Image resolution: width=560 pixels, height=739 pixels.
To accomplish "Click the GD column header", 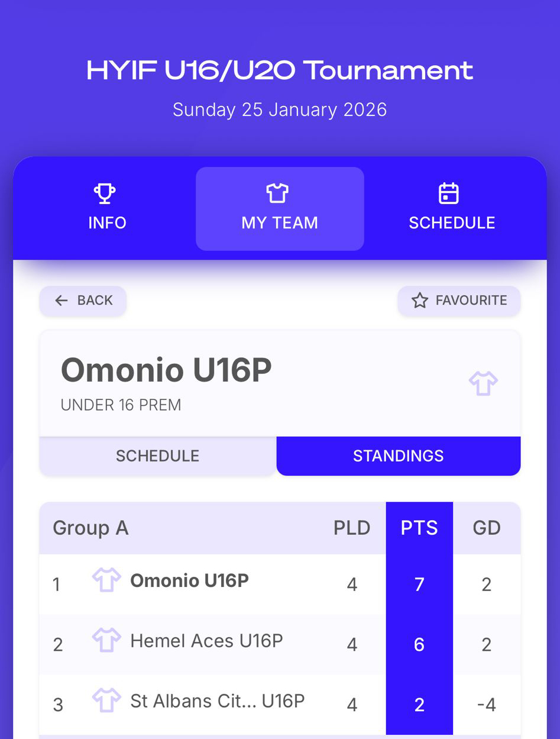I will pyautogui.click(x=487, y=528).
